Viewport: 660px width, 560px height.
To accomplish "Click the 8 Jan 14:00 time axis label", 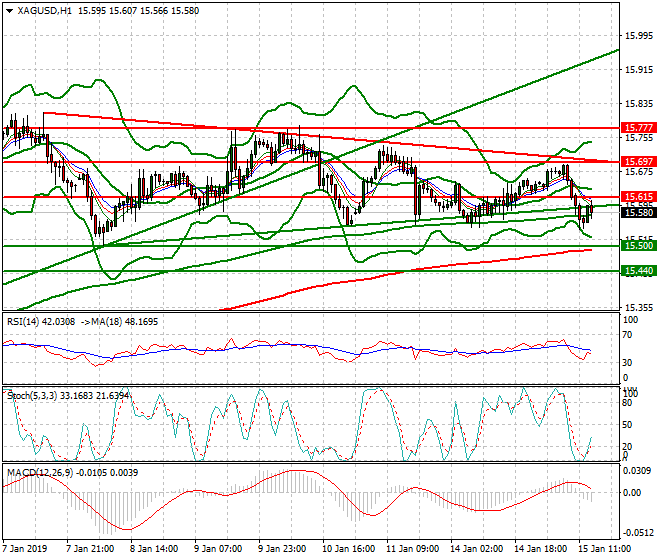I will pyautogui.click(x=154, y=549).
